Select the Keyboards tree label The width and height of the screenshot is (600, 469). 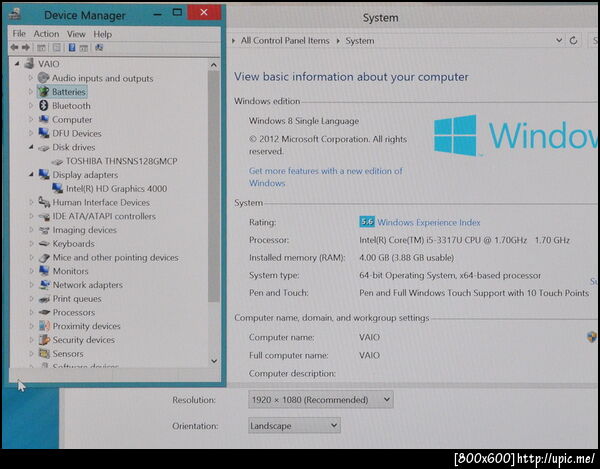click(x=73, y=244)
